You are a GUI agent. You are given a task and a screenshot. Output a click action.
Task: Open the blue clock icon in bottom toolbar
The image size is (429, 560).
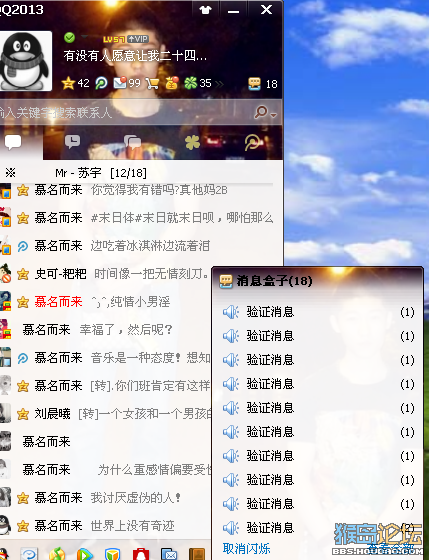pos(30,554)
